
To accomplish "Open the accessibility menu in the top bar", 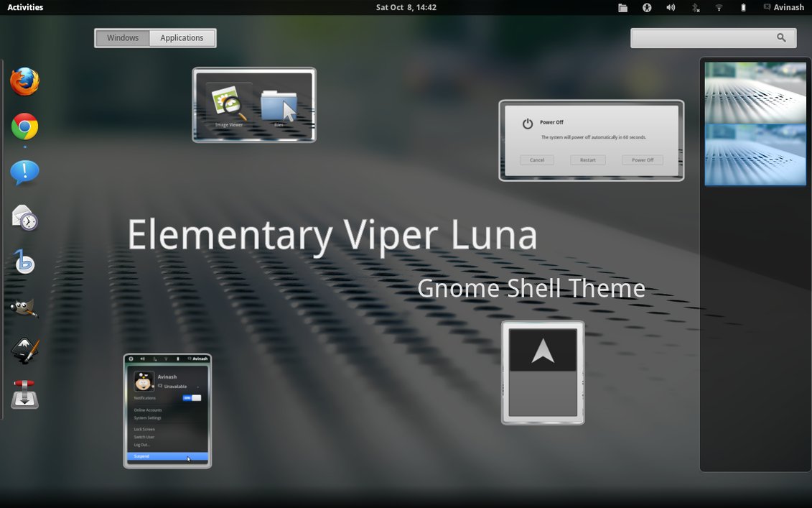I will pos(646,7).
